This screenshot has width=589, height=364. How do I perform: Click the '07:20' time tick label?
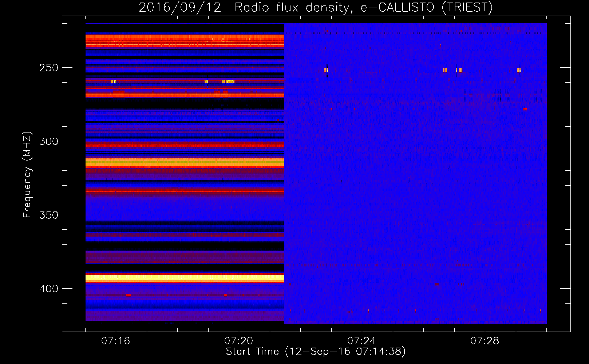[238, 341]
